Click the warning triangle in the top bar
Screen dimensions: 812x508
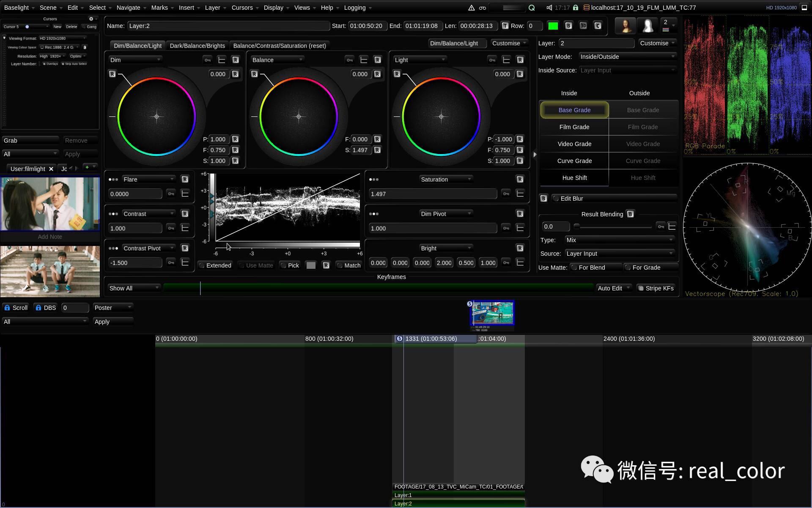(472, 8)
